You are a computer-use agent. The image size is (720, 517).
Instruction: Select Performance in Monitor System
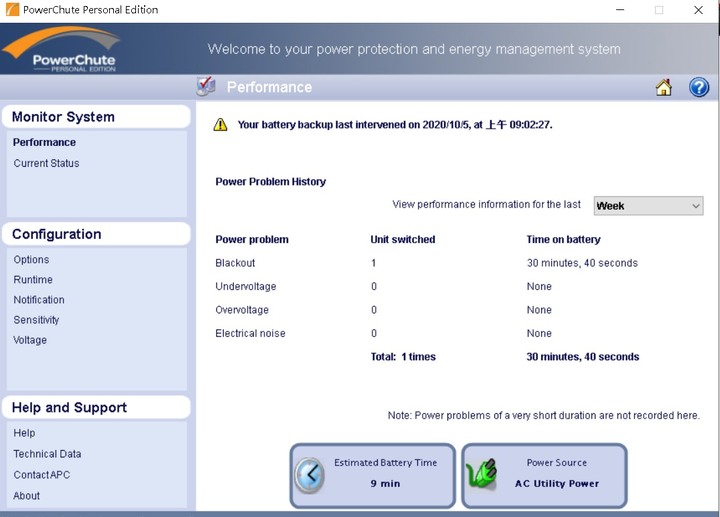[x=45, y=142]
